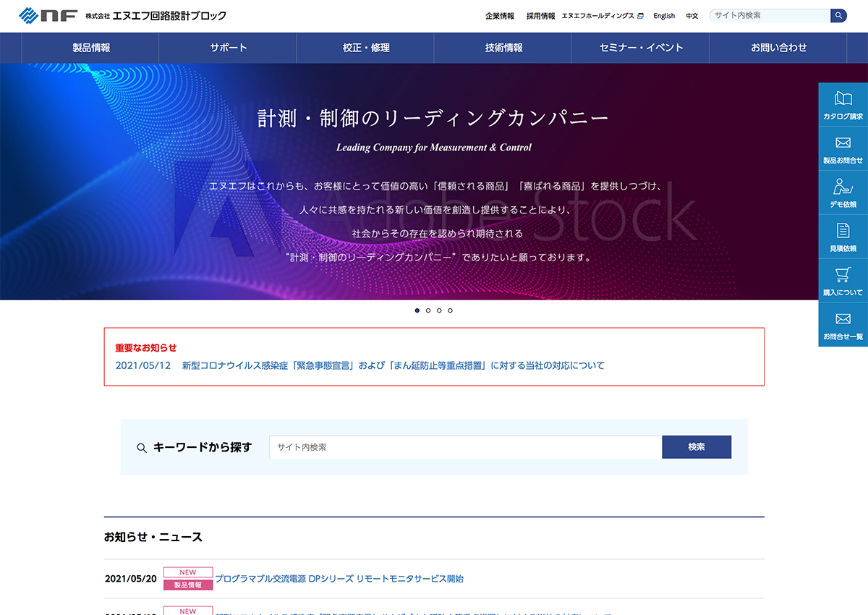
Task: Switch site language to English
Action: [663, 16]
